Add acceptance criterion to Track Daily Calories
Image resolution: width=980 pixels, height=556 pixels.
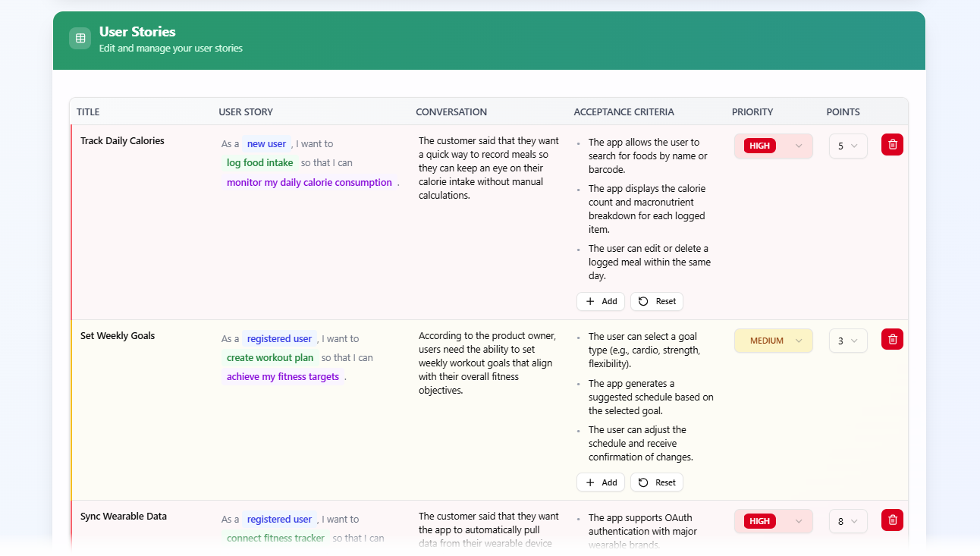click(x=601, y=301)
